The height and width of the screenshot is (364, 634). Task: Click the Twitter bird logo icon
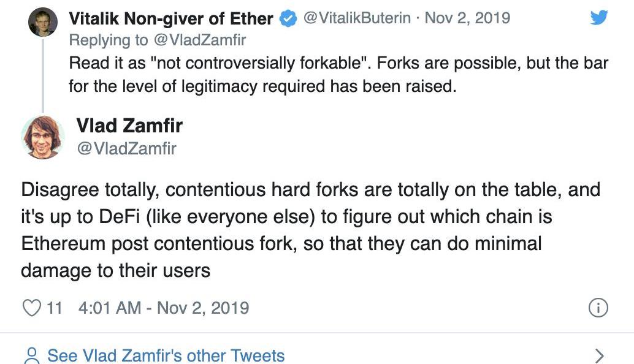point(598,18)
